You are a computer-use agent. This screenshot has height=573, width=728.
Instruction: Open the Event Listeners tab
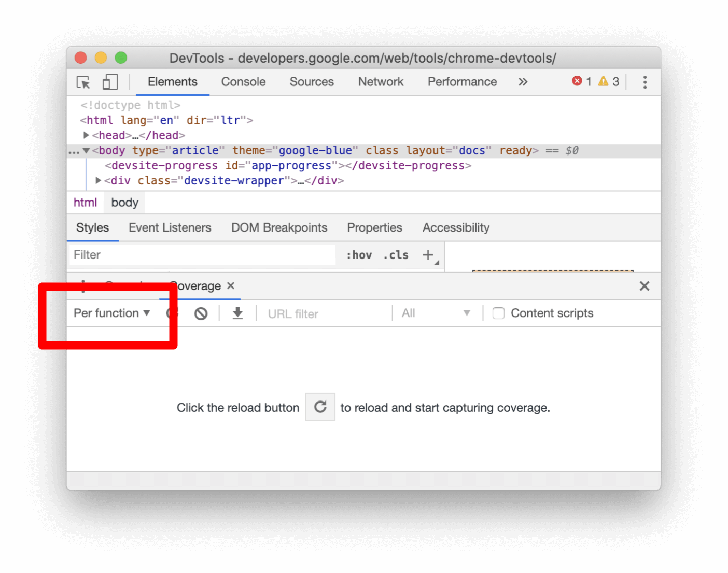pyautogui.click(x=170, y=227)
